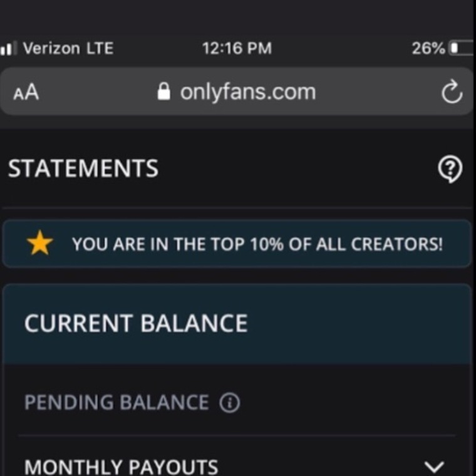Tap the battery icon in status bar
The width and height of the screenshot is (476, 476).
click(x=461, y=48)
